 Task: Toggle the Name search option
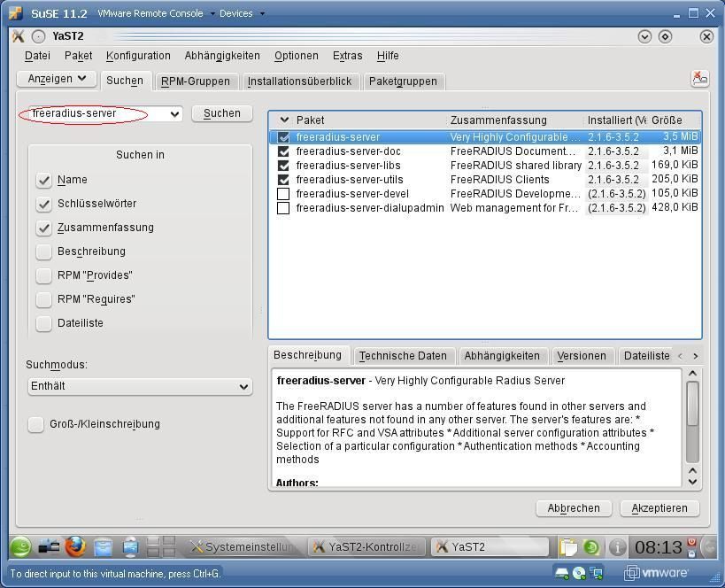click(44, 180)
